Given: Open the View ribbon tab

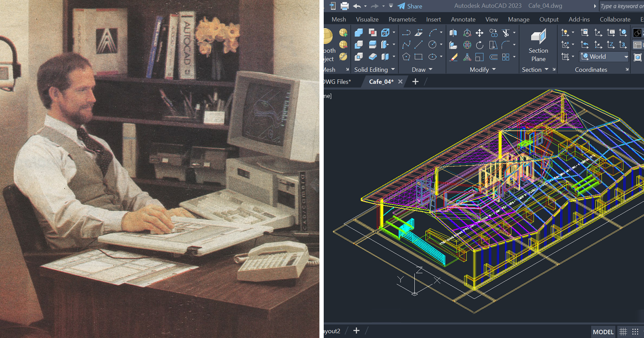Looking at the screenshot, I should pos(492,19).
